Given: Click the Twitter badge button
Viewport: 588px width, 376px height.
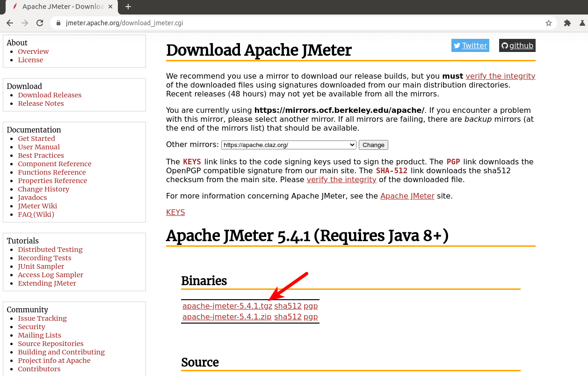Looking at the screenshot, I should (x=470, y=45).
